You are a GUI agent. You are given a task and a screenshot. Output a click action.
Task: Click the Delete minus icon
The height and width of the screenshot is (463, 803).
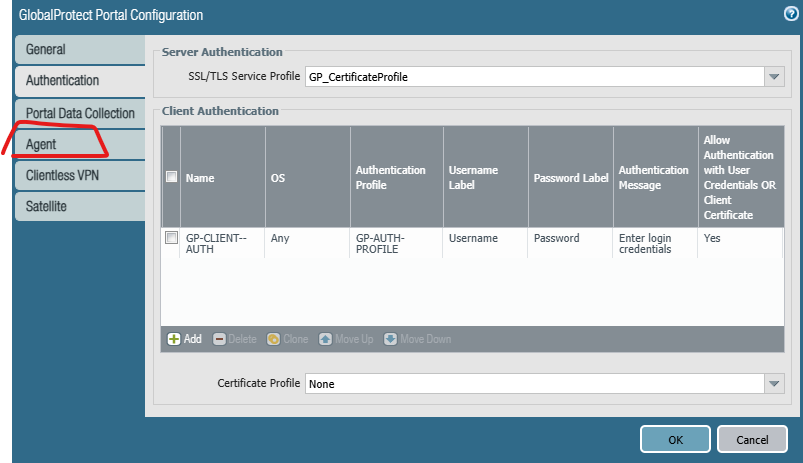tap(219, 339)
